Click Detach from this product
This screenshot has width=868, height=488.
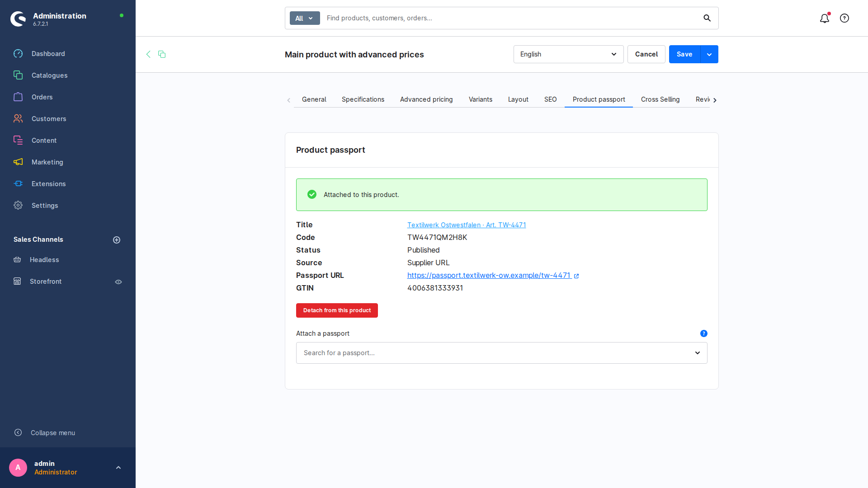pyautogui.click(x=337, y=310)
